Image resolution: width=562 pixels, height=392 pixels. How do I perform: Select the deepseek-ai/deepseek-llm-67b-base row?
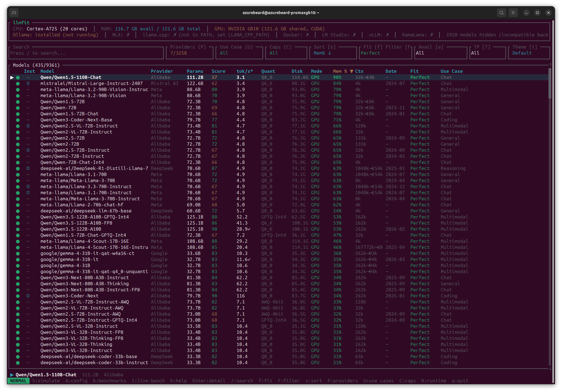(x=279, y=211)
